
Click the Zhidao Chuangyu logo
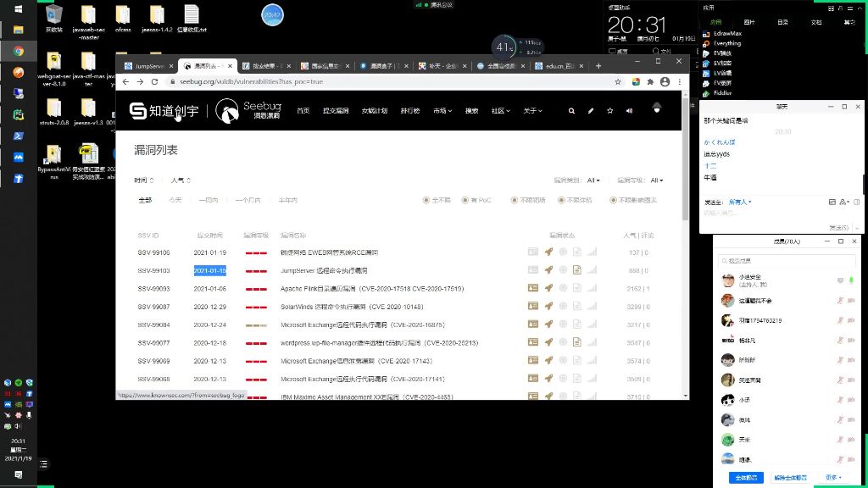point(164,111)
